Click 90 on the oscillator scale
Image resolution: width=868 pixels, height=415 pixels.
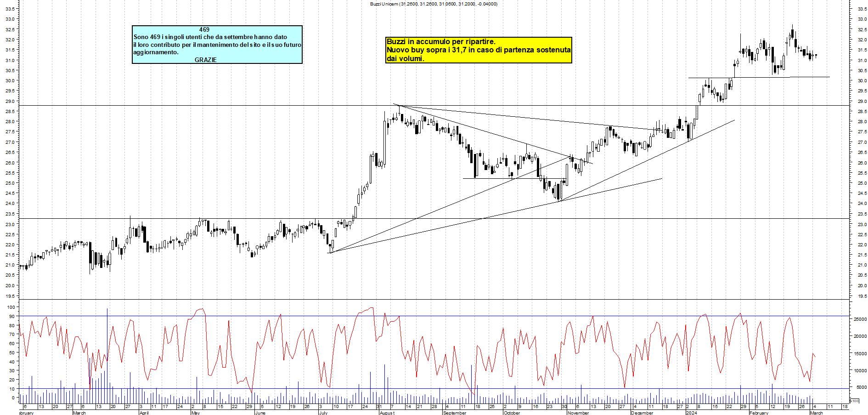pos(12,316)
